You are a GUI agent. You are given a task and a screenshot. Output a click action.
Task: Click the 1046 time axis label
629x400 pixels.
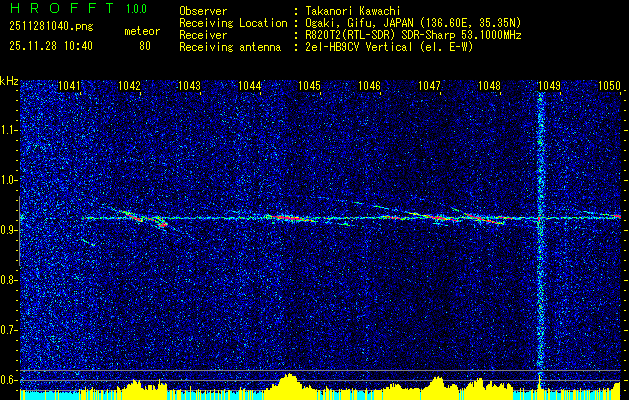click(x=369, y=85)
